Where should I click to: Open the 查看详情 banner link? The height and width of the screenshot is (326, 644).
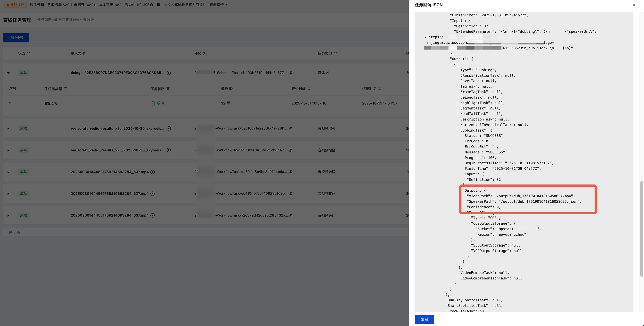(218, 5)
